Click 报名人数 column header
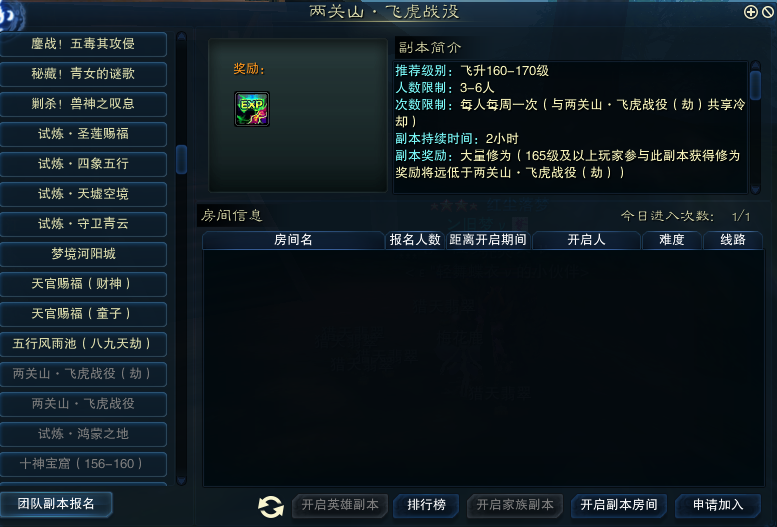 pyautogui.click(x=415, y=240)
